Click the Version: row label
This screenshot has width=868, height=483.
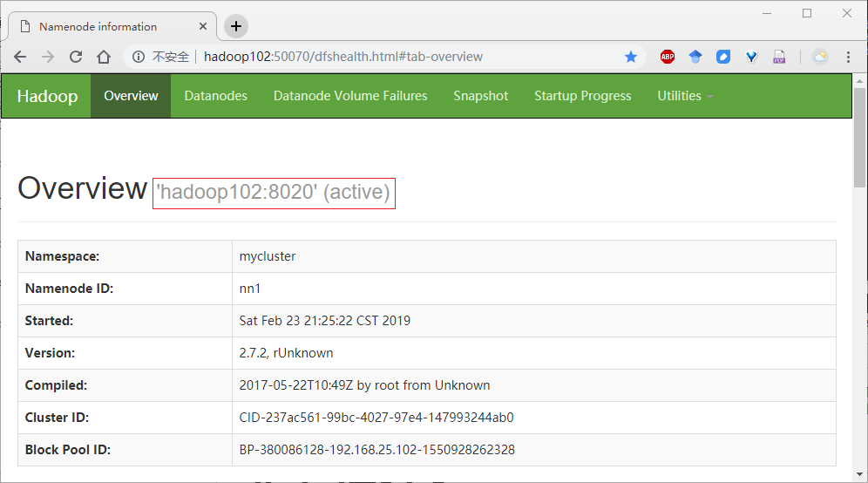point(50,353)
